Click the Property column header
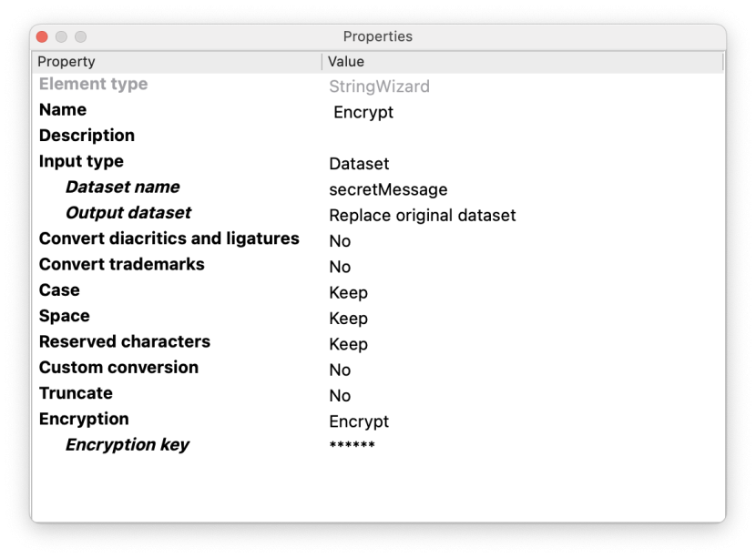Screen dimensions: 756x558 pos(66,62)
